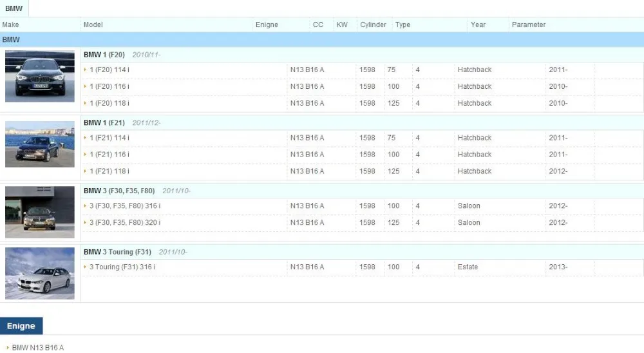Click the arrow bullet before 1 (F20) 116 i

pyautogui.click(x=85, y=86)
